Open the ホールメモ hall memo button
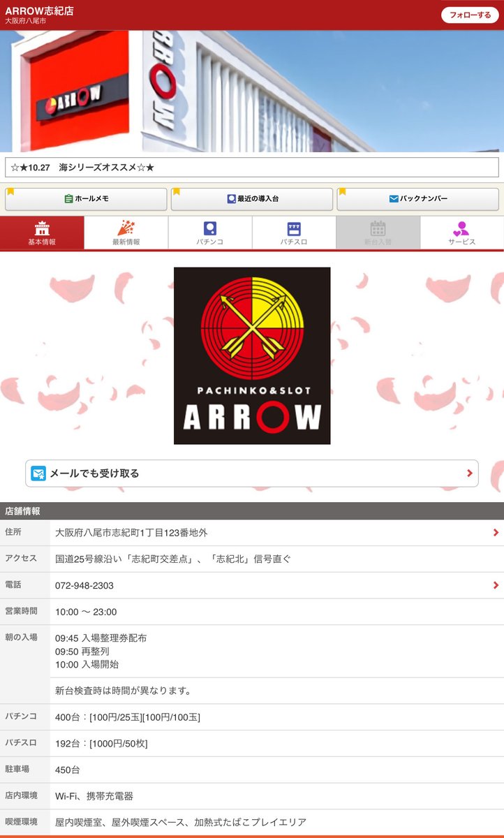 86,199
